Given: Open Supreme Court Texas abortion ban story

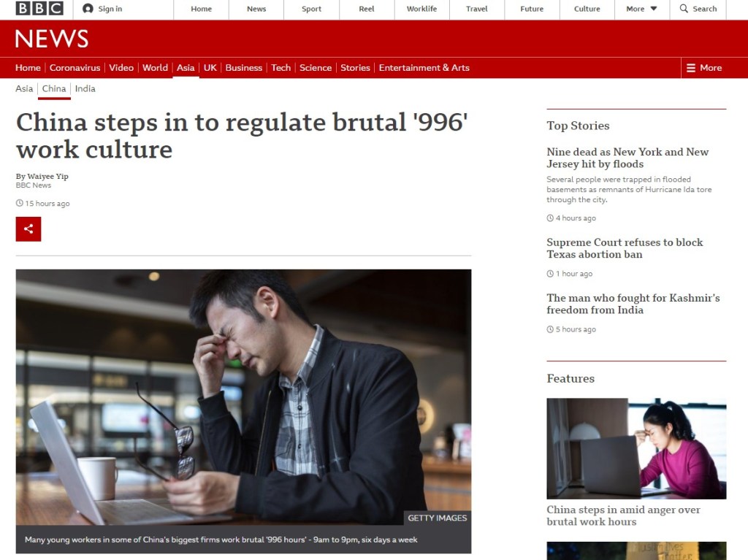Looking at the screenshot, I should pos(625,248).
